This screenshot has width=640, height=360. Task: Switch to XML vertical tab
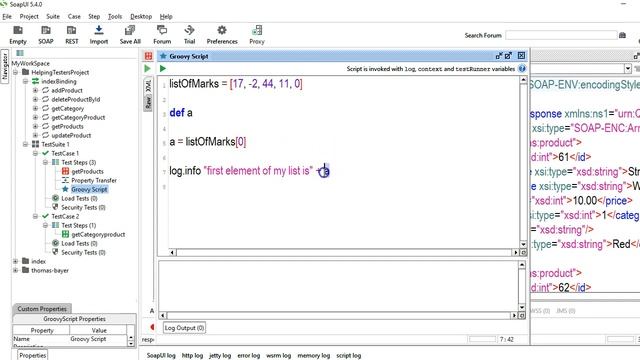pos(148,86)
